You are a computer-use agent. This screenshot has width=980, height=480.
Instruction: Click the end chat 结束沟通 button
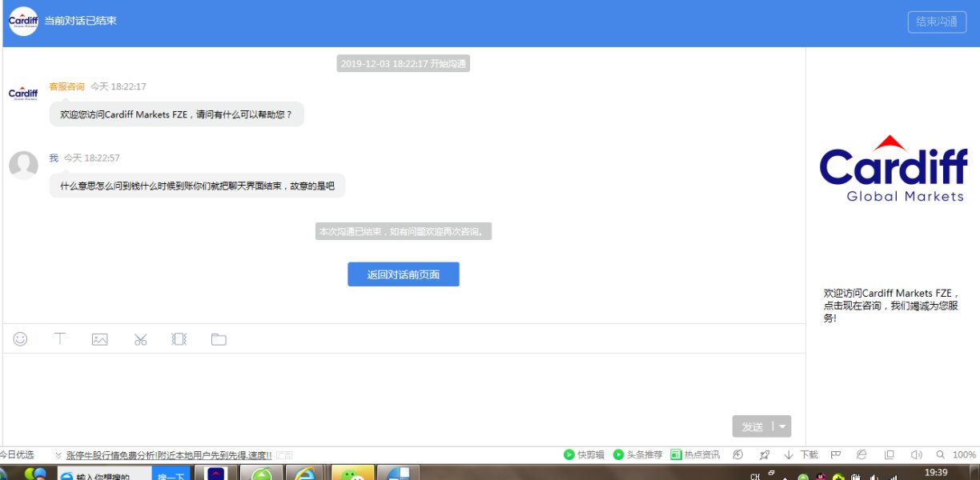(x=937, y=22)
